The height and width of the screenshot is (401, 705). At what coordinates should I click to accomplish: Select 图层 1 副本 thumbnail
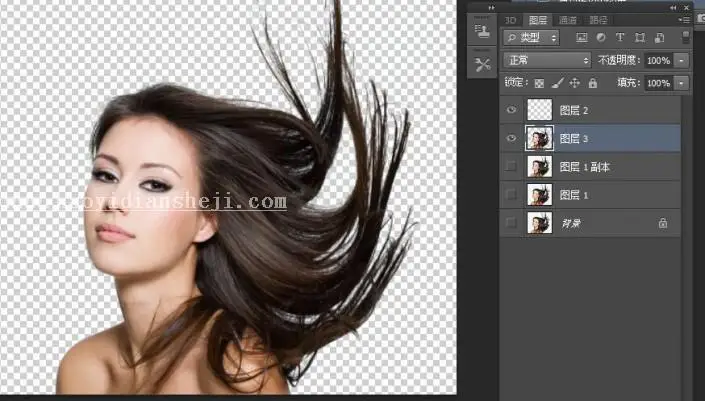click(540, 166)
